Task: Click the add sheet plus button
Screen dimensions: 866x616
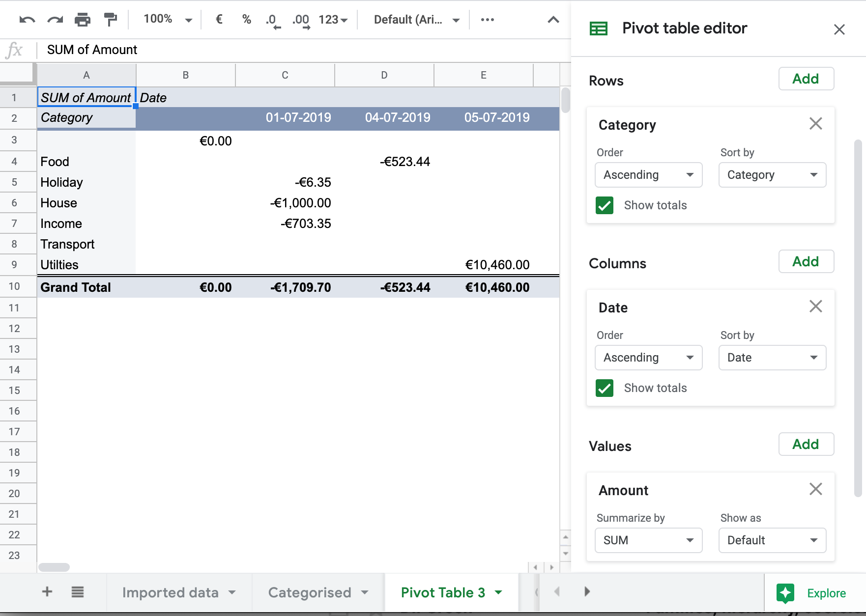Action: point(47,592)
